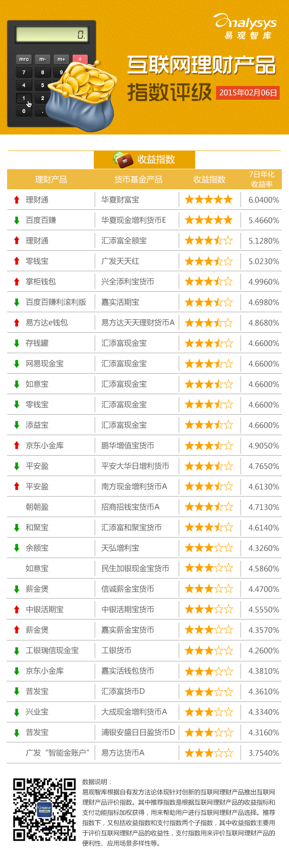Click the 2015年02月06日 date badge
The height and width of the screenshot is (868, 289).
(248, 93)
